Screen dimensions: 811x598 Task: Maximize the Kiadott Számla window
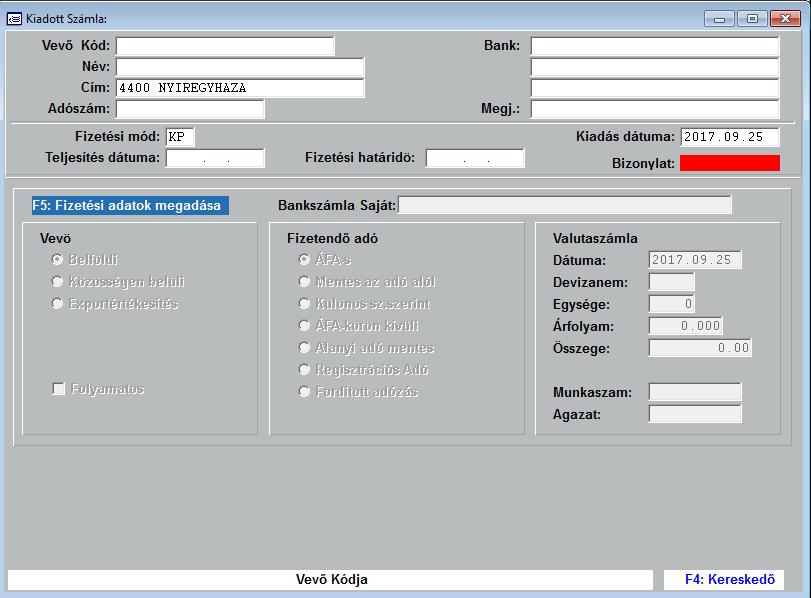click(x=752, y=19)
